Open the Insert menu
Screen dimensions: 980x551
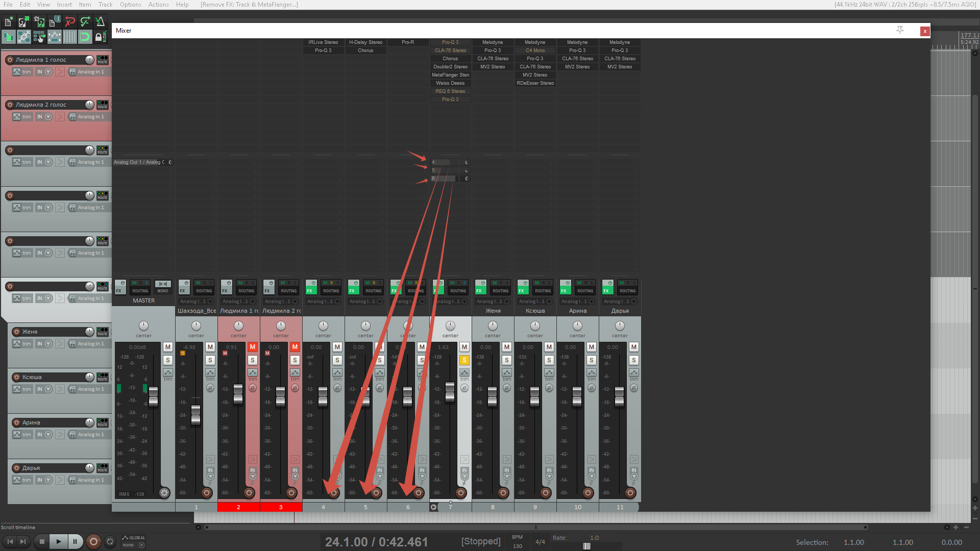pos(64,5)
